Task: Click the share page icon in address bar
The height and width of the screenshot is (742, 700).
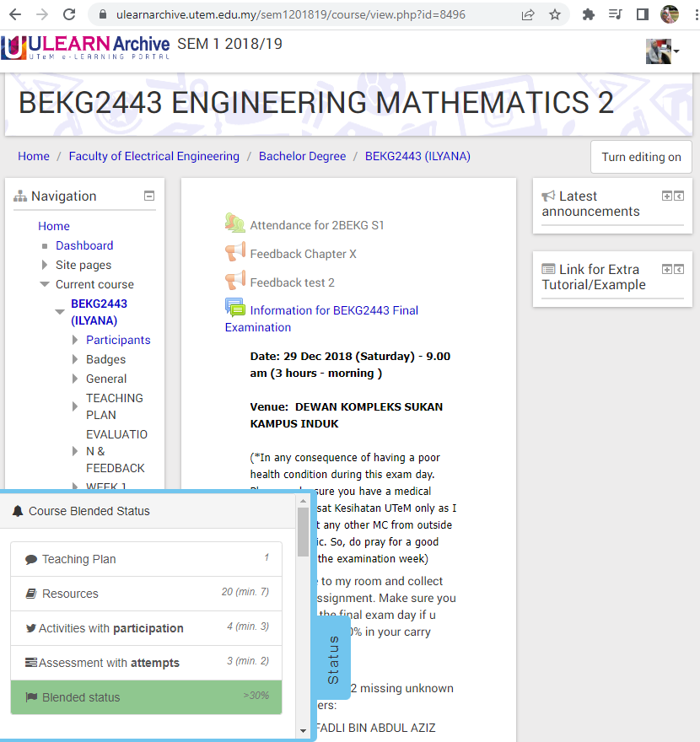Action: [528, 14]
